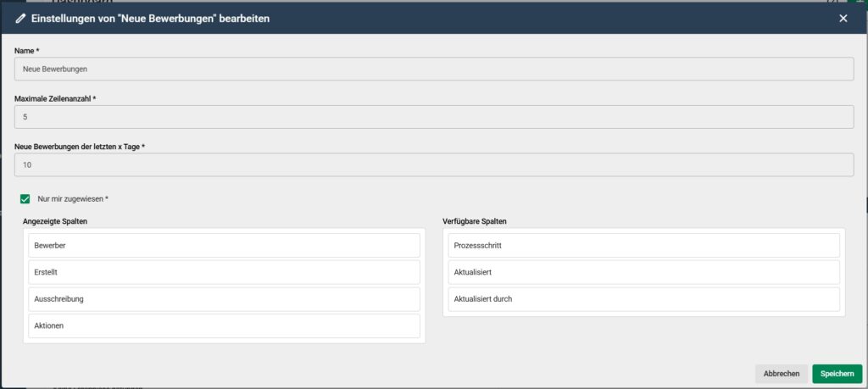This screenshot has width=868, height=389.
Task: Select the 'Ausschreibung' column item
Action: pos(224,299)
